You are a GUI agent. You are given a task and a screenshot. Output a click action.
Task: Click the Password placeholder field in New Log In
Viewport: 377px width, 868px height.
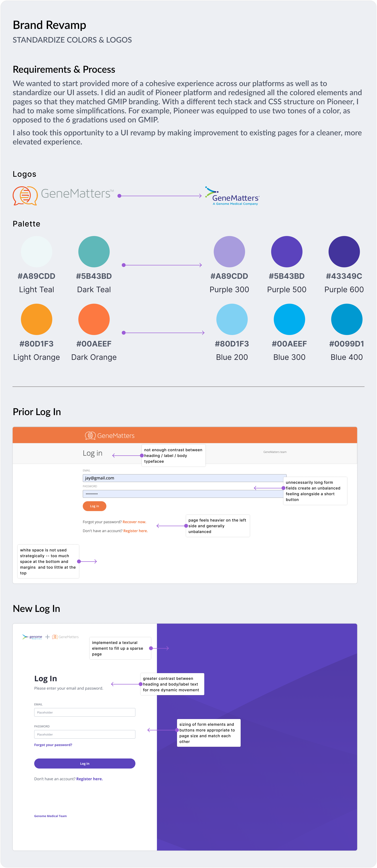[85, 734]
